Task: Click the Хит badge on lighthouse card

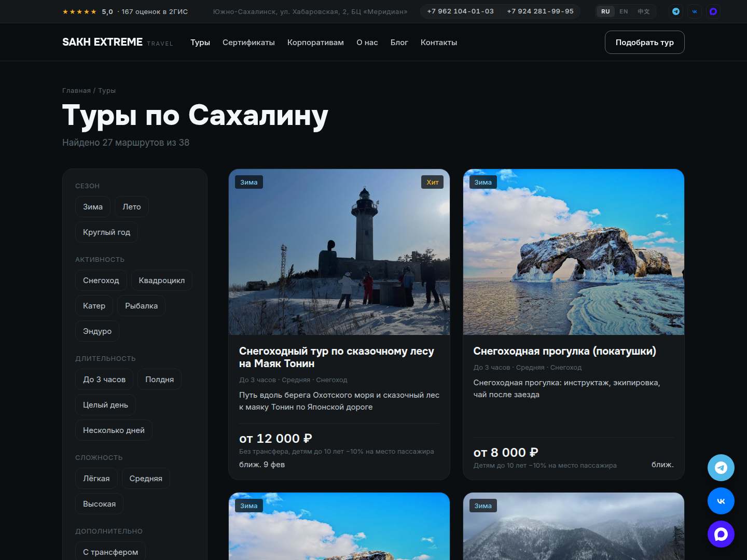Action: 433,182
